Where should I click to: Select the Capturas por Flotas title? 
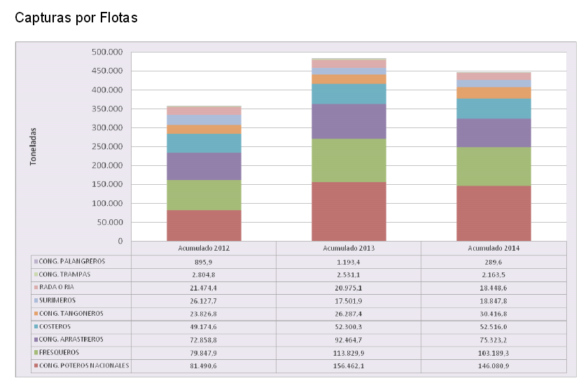(76, 18)
